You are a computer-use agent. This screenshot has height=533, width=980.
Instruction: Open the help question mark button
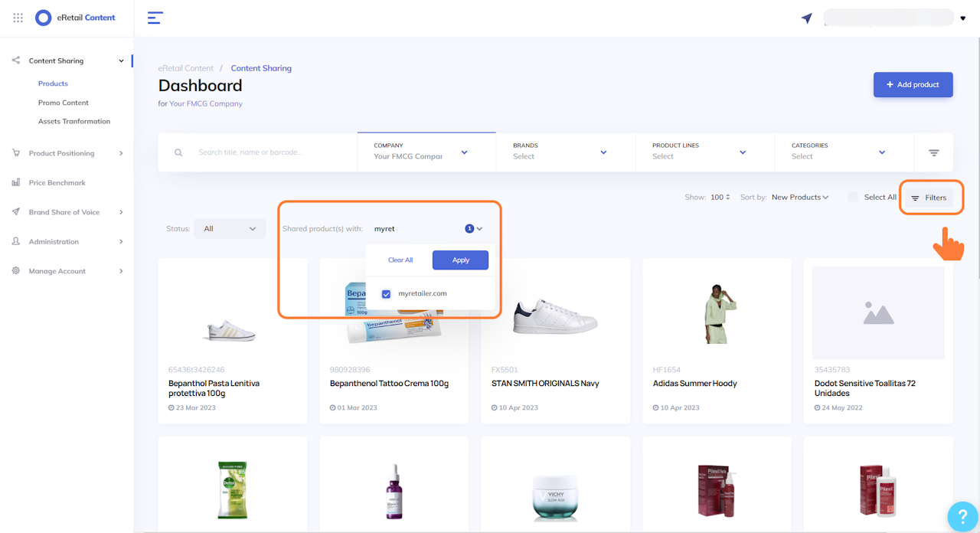962,516
